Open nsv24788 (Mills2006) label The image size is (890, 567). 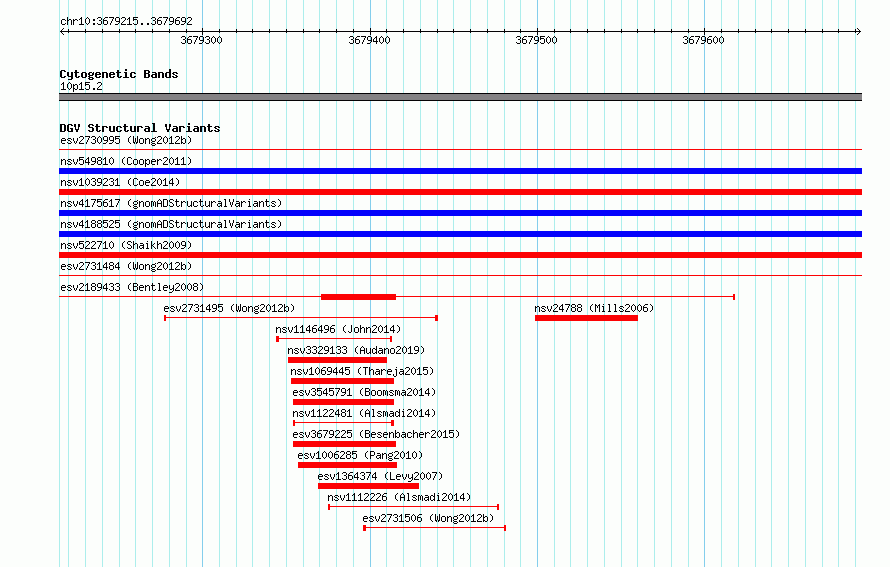point(594,308)
